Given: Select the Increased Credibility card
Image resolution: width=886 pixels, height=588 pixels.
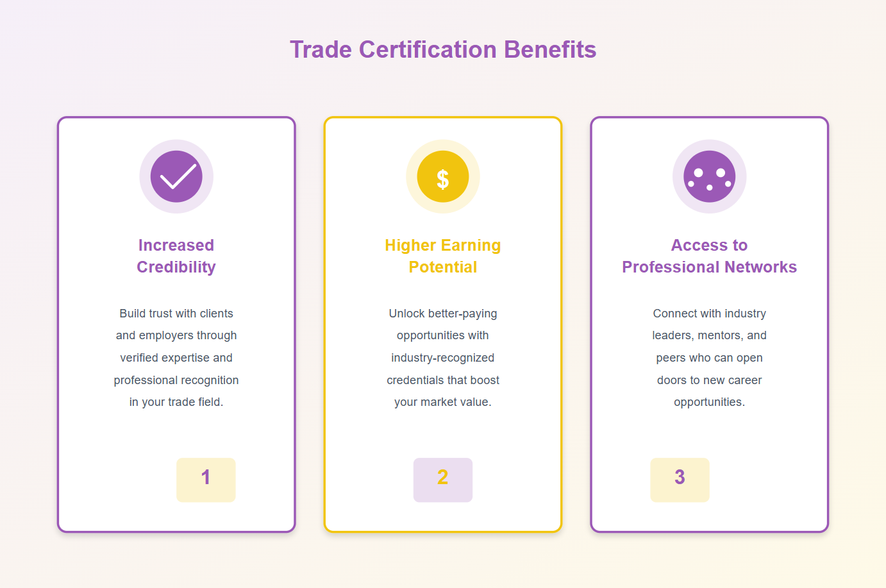Looking at the screenshot, I should (x=176, y=324).
